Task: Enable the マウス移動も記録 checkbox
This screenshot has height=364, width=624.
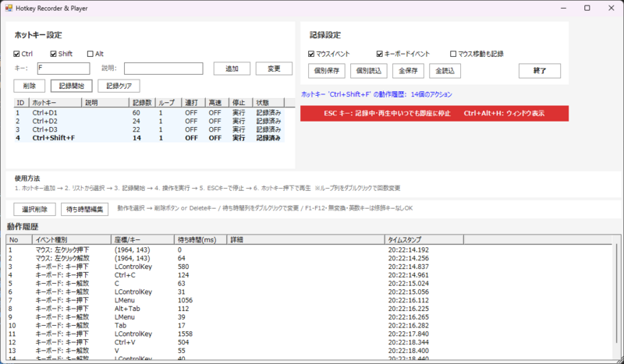Action: pos(455,54)
